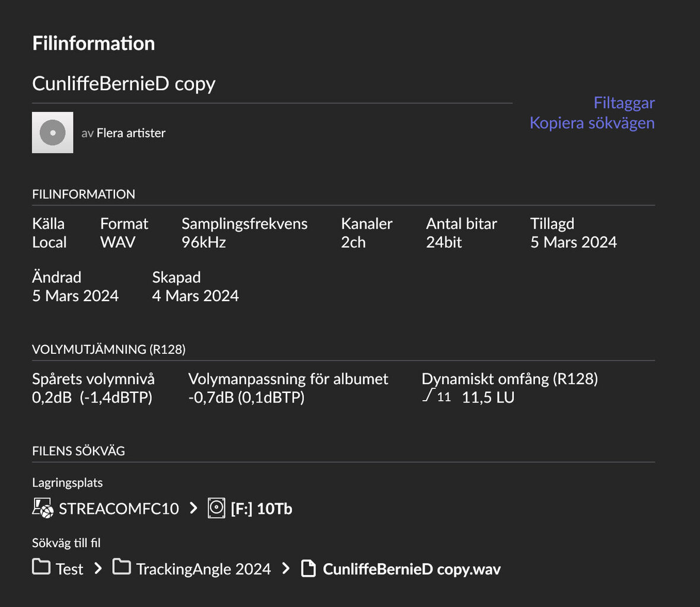Select CunliffeBernieD copy.wav file name

coord(412,570)
